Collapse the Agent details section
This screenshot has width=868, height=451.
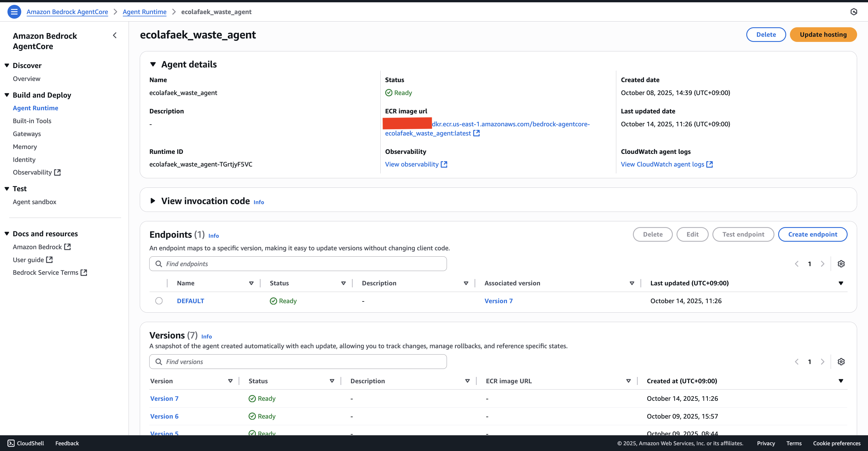[153, 64]
